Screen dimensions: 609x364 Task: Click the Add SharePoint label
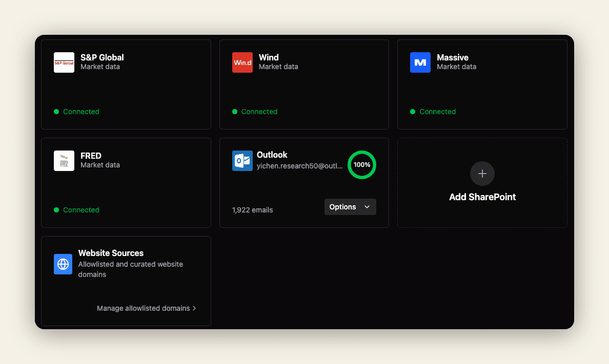pos(482,197)
